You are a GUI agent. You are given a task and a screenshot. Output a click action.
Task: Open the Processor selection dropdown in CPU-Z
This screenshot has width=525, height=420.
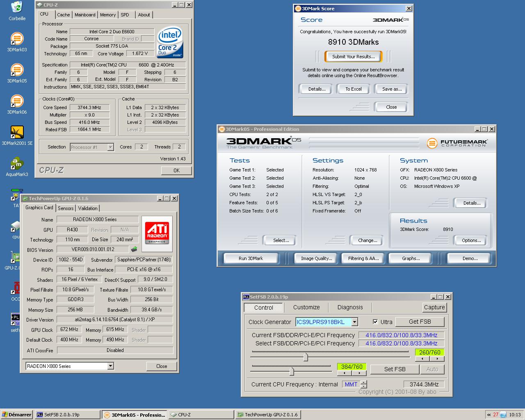110,147
